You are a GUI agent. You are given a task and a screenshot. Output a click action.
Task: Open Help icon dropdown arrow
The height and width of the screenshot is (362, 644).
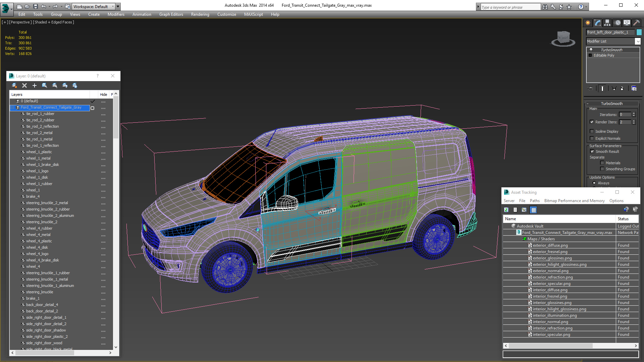(586, 7)
